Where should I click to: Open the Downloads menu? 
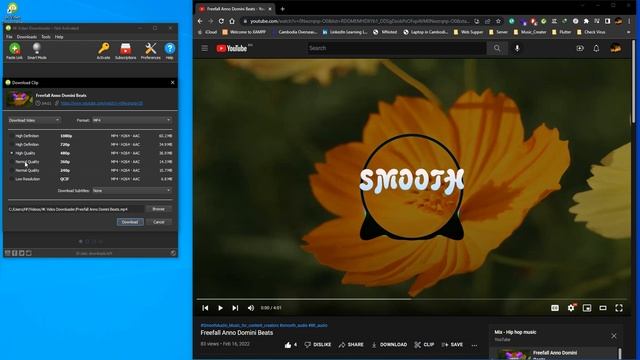click(x=27, y=37)
